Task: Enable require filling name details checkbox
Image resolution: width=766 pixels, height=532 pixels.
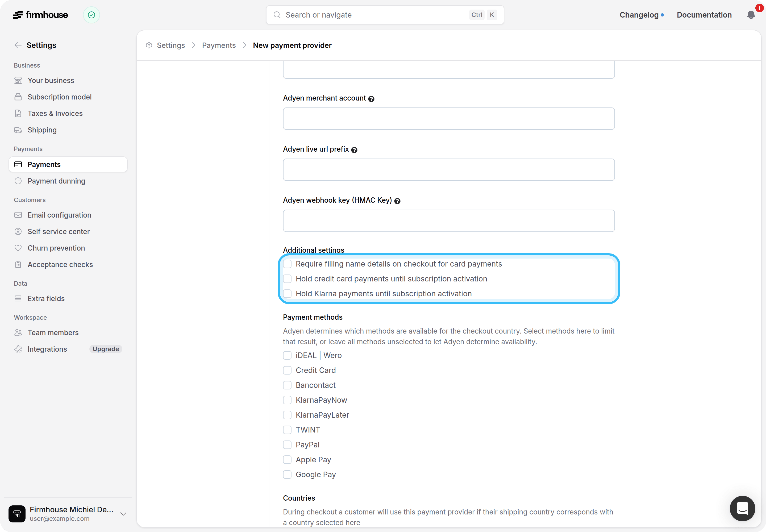Action: coord(287,264)
